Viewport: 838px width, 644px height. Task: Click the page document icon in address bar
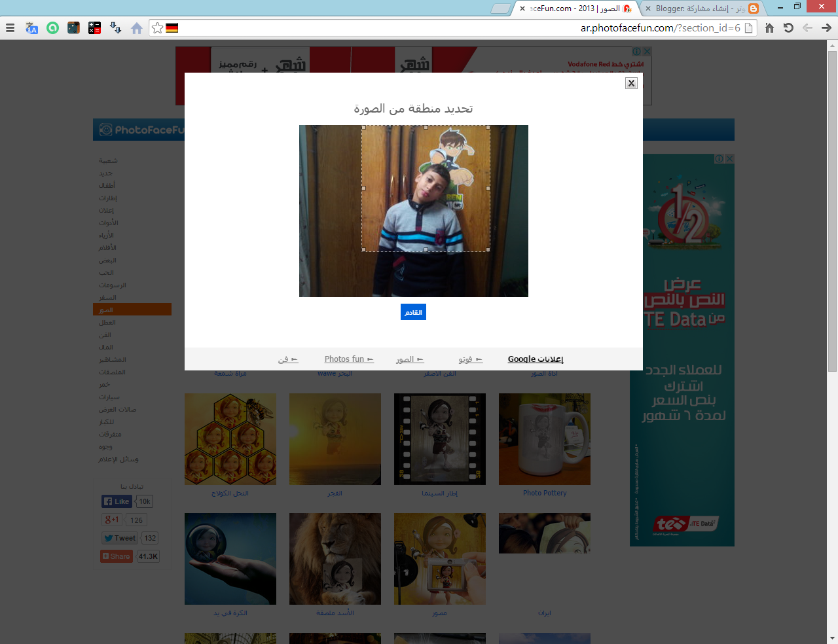tap(749, 28)
